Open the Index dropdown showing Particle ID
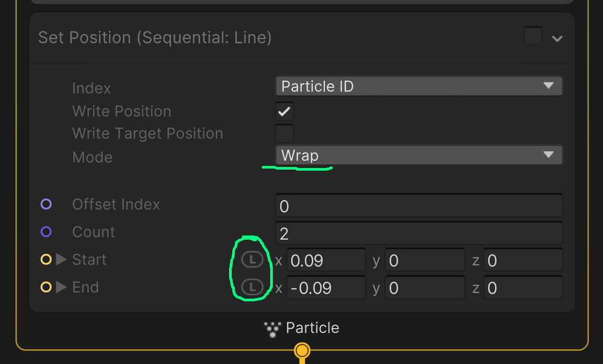603x364 pixels. [x=419, y=86]
